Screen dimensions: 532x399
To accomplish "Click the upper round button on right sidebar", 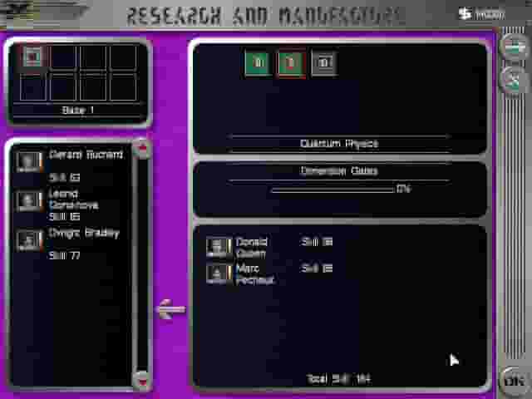I will 515,47.
